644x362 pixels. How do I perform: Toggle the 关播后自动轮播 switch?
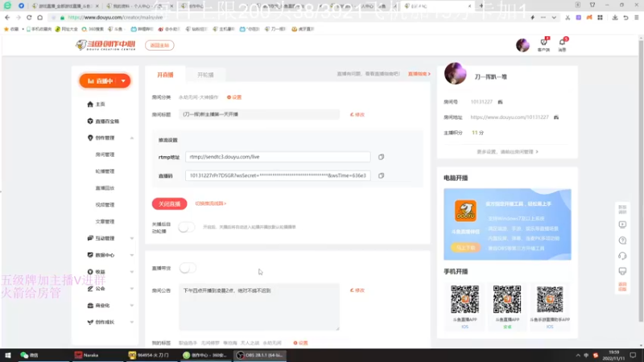pos(186,227)
